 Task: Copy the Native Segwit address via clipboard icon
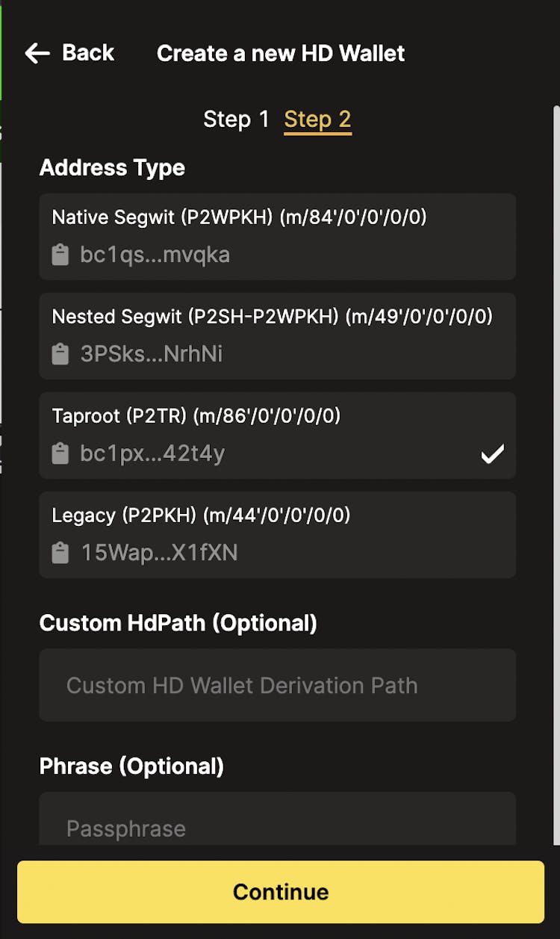pyautogui.click(x=60, y=255)
